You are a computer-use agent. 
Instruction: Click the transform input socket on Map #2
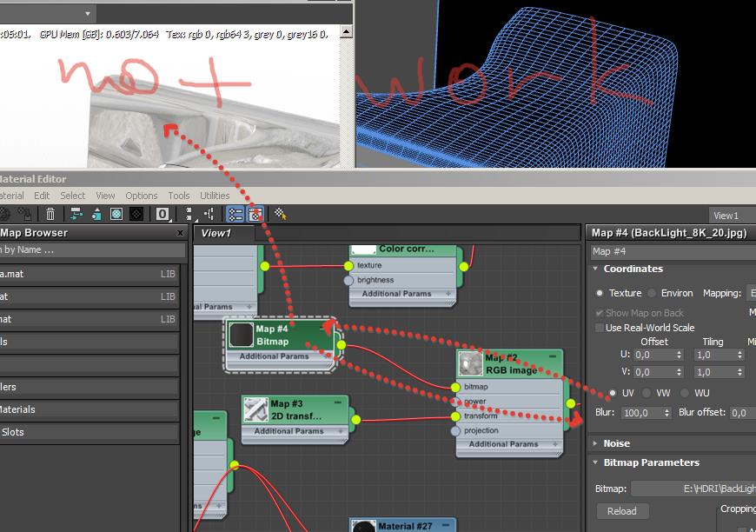coord(455,416)
